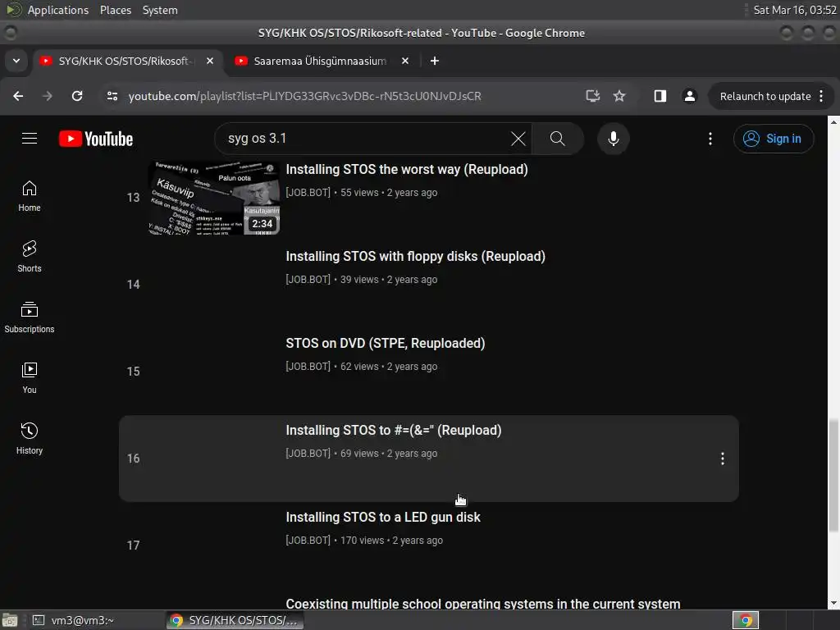This screenshot has height=630, width=840.
Task: Click Sign in button
Action: click(x=774, y=139)
